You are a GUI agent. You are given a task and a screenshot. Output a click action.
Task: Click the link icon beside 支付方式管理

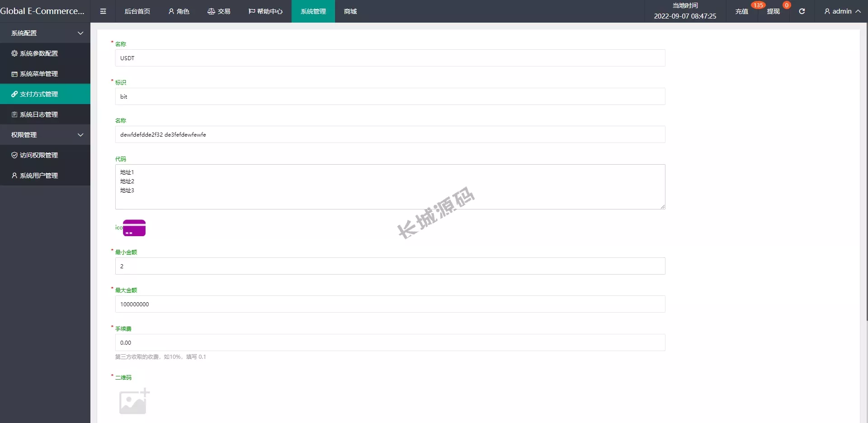(14, 94)
